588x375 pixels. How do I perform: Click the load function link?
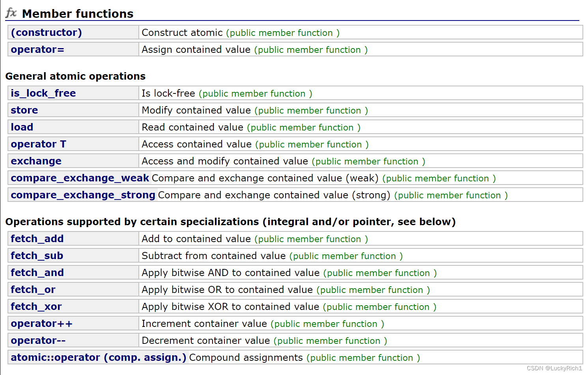point(22,127)
